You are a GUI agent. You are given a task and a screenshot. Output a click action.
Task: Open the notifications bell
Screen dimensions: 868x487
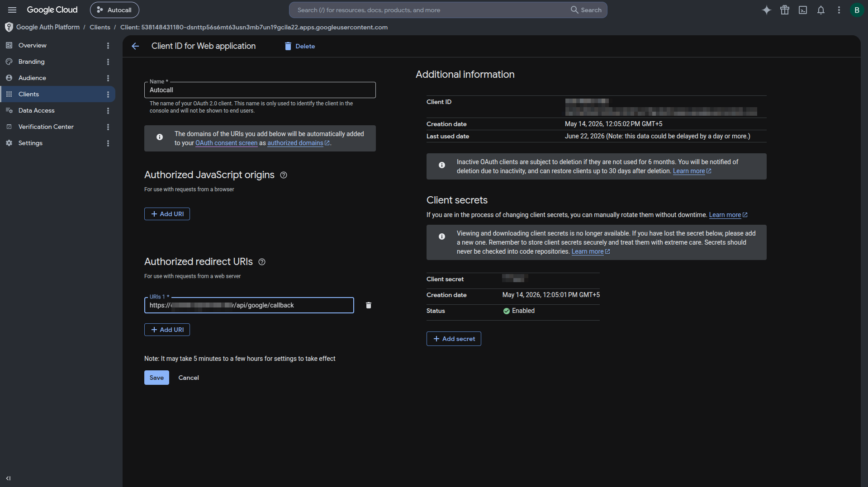click(821, 10)
